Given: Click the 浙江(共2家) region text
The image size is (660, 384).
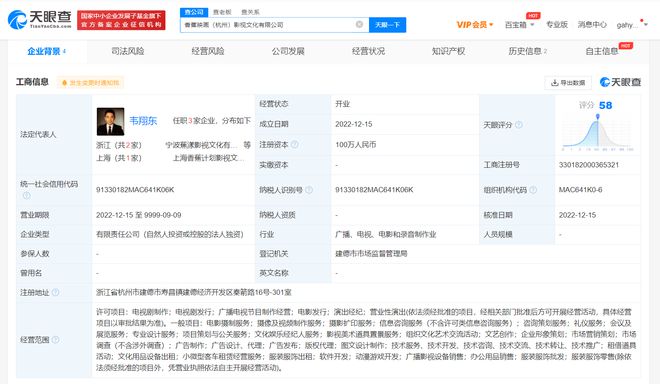Looking at the screenshot, I should tap(119, 145).
